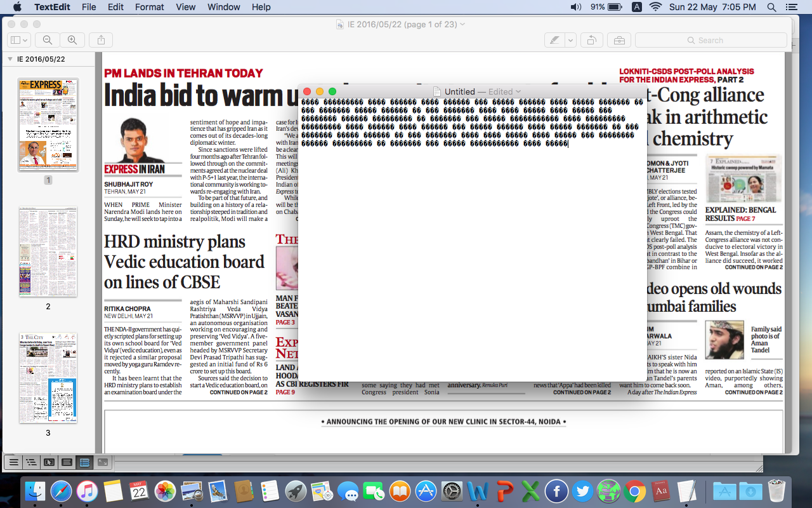Screen dimensions: 812x508
Task: Click the 'ANNOUNCING THE OPENING OF OUR NEW CLINIC' banner
Action: pyautogui.click(x=443, y=422)
